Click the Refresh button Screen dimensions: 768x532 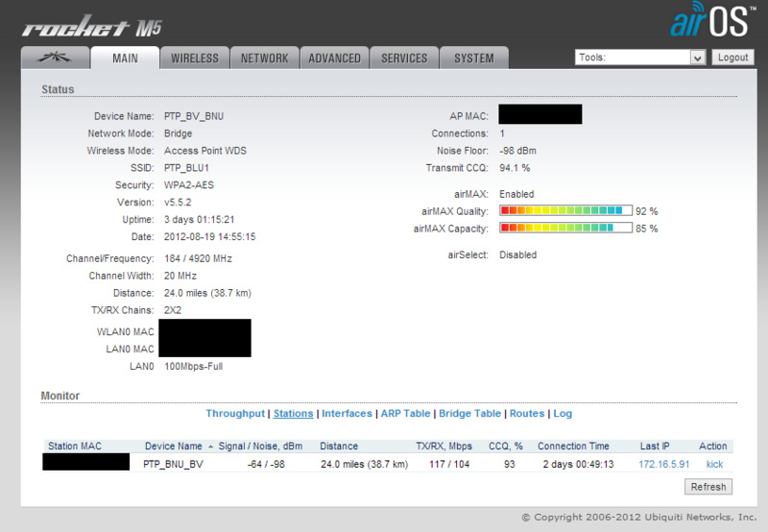(x=708, y=487)
